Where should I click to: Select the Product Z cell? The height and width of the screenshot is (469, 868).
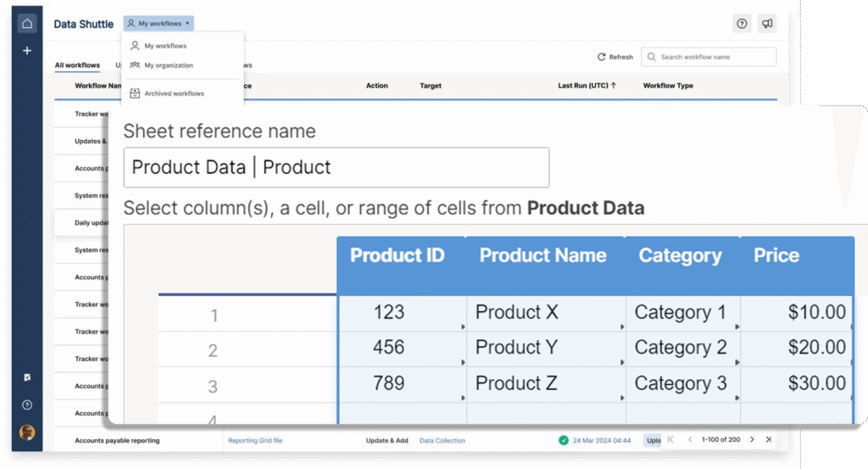547,383
